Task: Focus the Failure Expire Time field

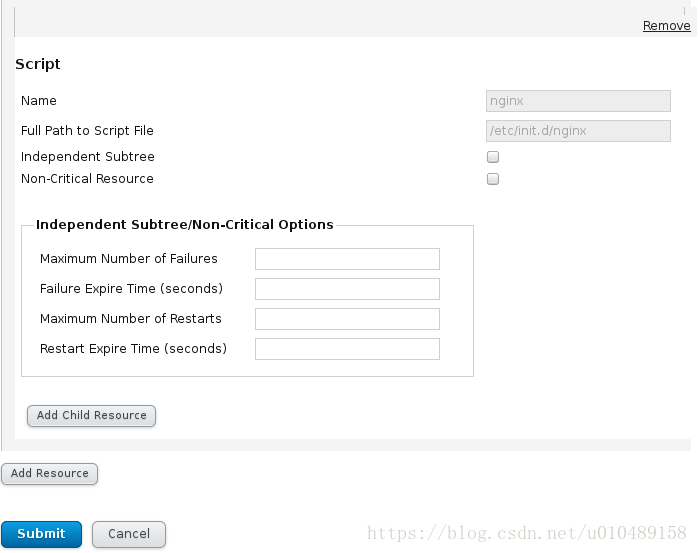Action: click(347, 289)
